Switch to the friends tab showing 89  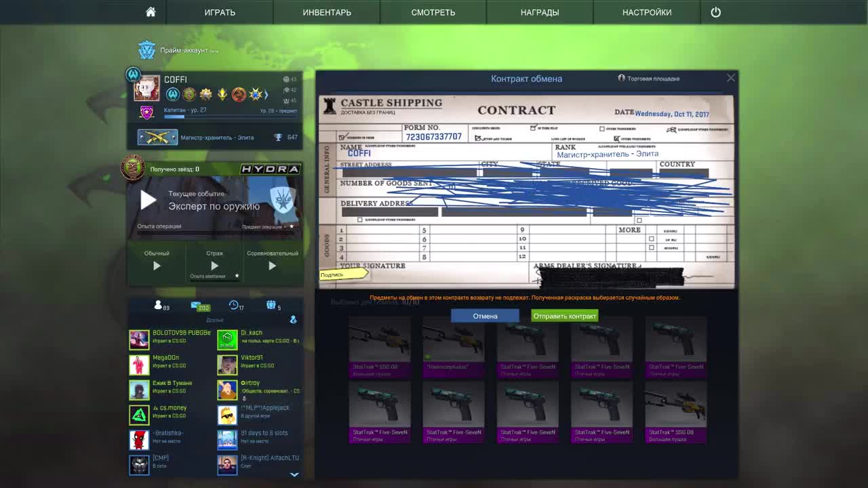(161, 306)
